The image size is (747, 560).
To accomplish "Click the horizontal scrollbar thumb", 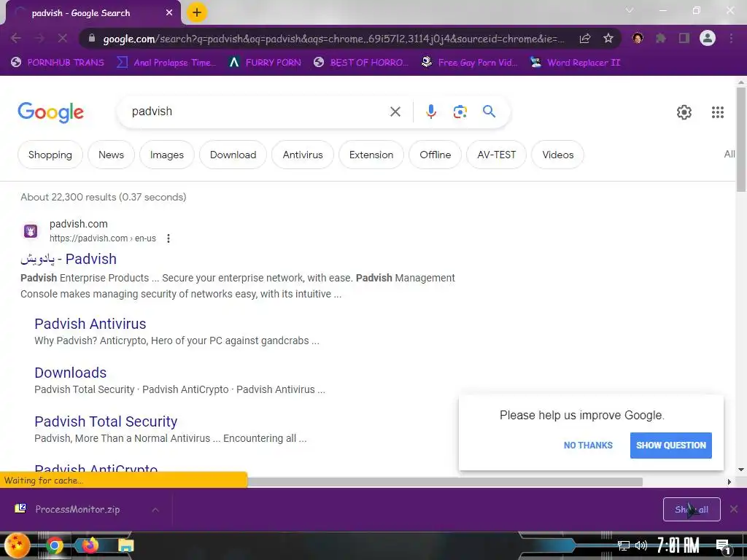I will (x=444, y=482).
